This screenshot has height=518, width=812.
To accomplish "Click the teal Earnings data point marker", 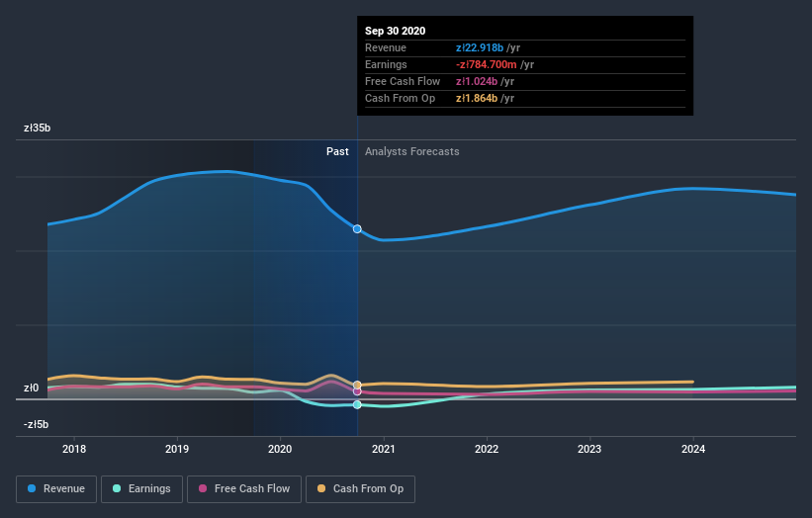I will 357,404.
